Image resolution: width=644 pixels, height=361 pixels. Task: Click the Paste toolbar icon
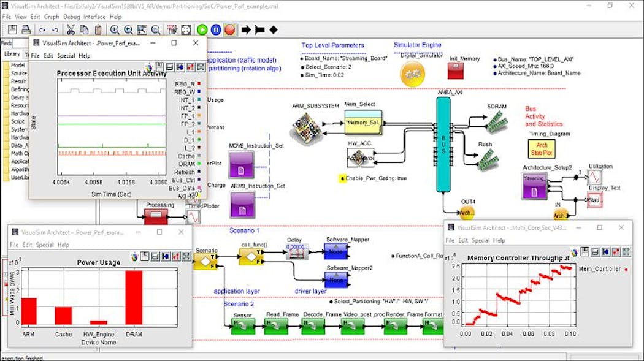98,28
